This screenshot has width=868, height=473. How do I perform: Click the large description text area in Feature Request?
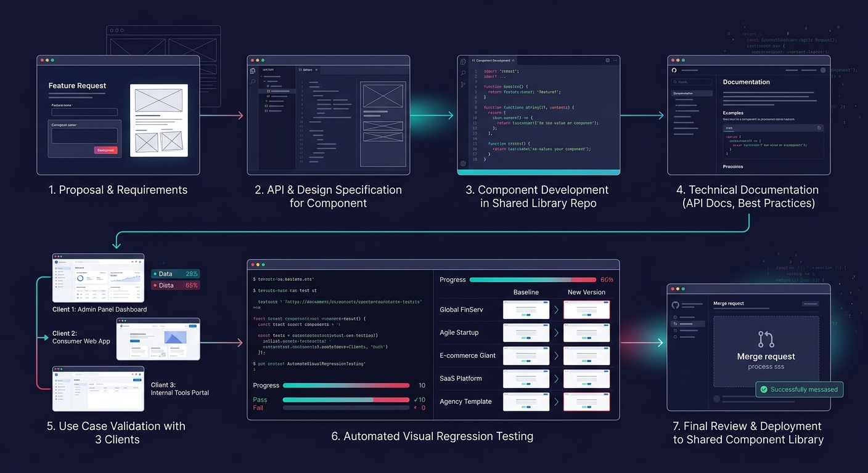click(84, 135)
